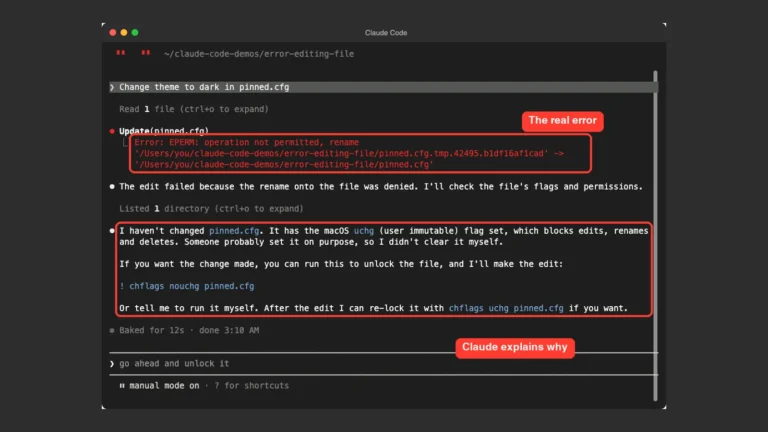768x432 pixels.
Task: Click 'The edit failed because the rename' message
Action: click(381, 187)
